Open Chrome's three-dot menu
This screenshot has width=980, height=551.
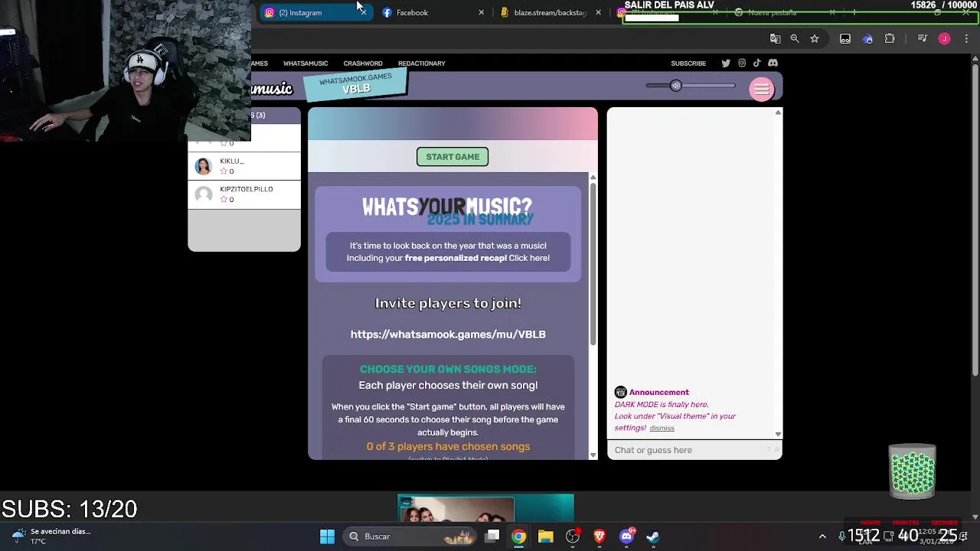coord(966,38)
